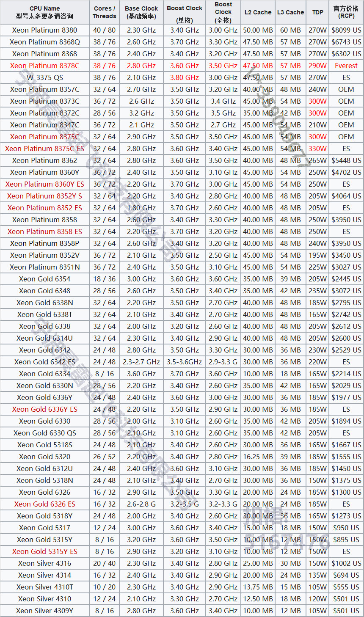Click the "$5448 US" price cell
The height and width of the screenshot is (617, 364).
(346, 160)
